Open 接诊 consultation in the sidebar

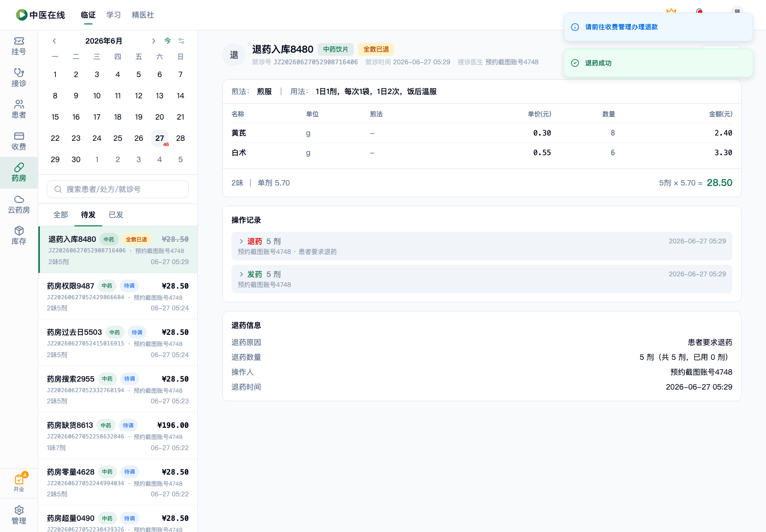(x=19, y=78)
